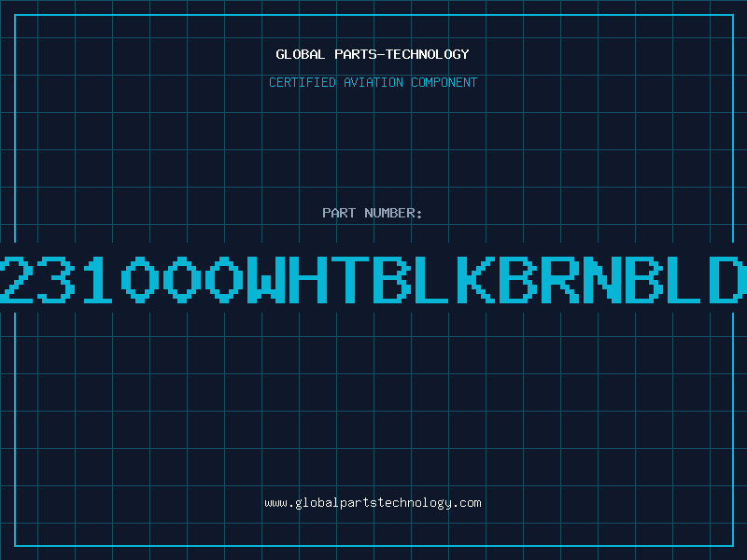The image size is (747, 560).
Task: Click the GLOBAL PARTS-TECHNOLOGY heading
Action: (373, 54)
